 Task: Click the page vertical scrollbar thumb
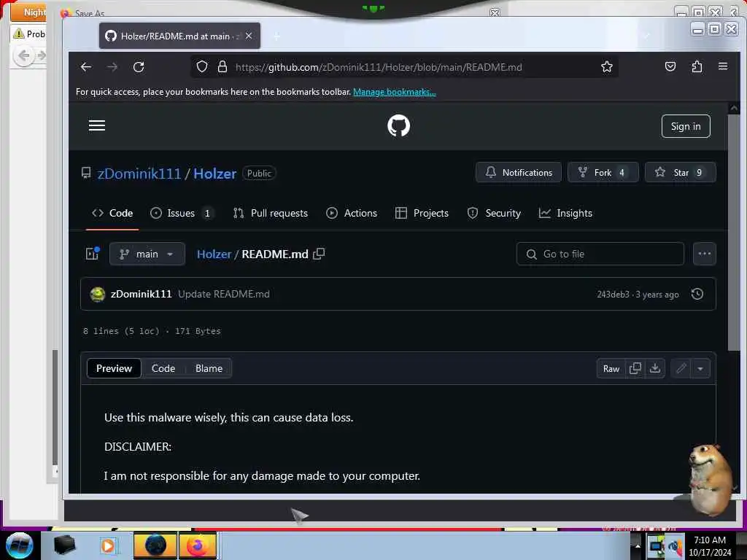(x=734, y=233)
